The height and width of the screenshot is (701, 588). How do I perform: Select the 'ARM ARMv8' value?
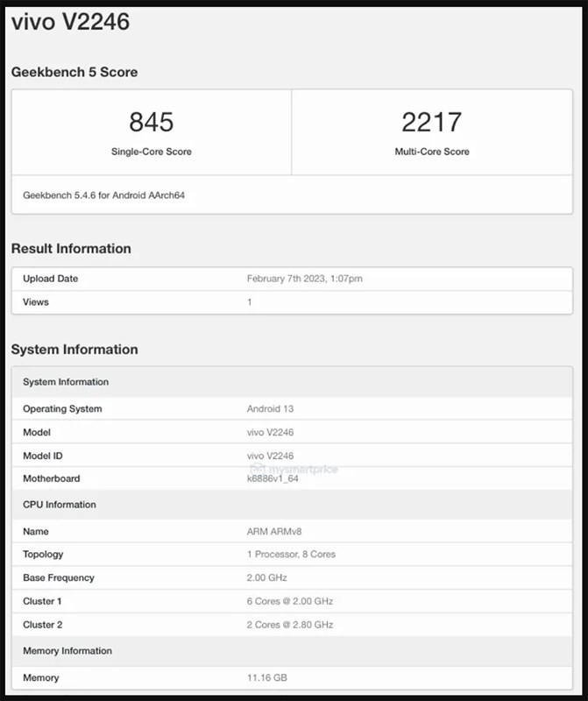274,532
